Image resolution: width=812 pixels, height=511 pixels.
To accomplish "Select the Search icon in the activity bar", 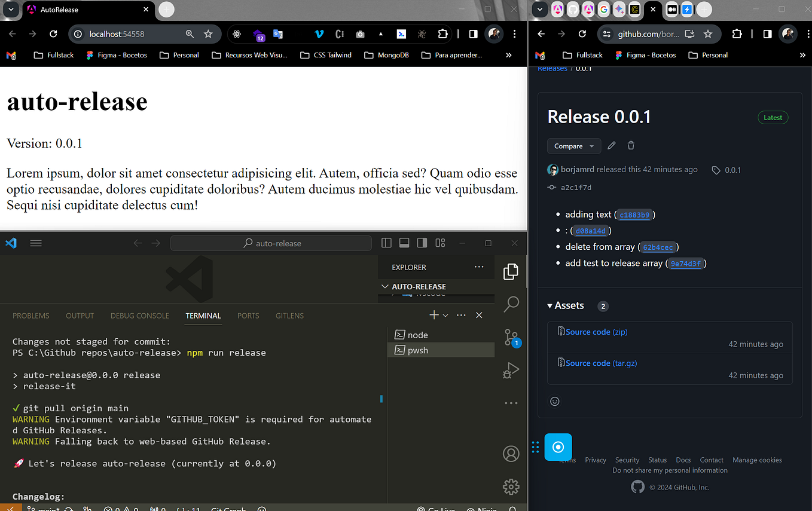I will click(x=511, y=304).
